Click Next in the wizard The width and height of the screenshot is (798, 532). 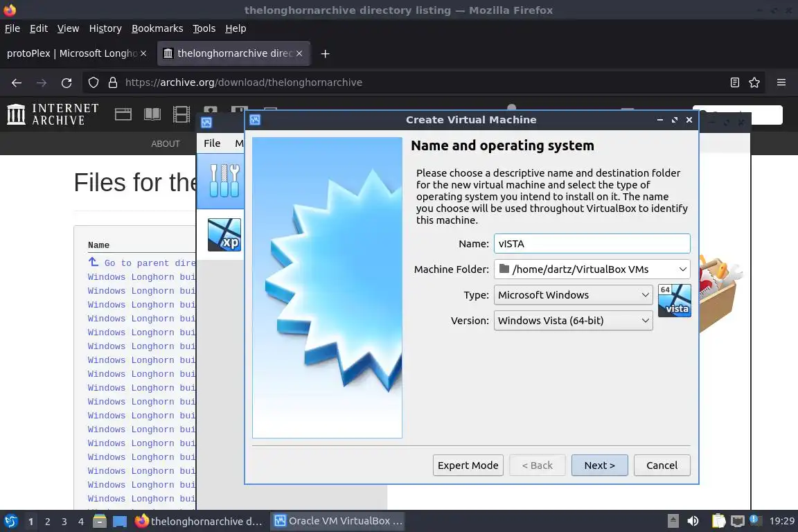[599, 465]
